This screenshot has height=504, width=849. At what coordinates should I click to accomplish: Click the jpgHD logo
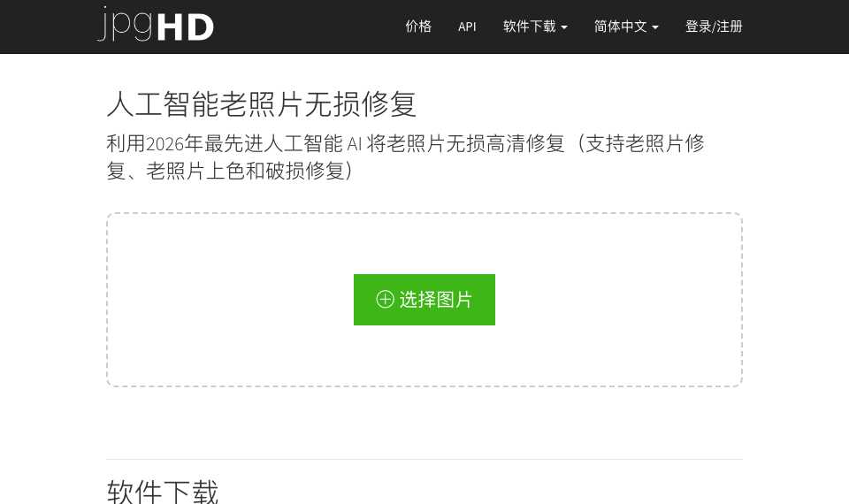point(155,25)
